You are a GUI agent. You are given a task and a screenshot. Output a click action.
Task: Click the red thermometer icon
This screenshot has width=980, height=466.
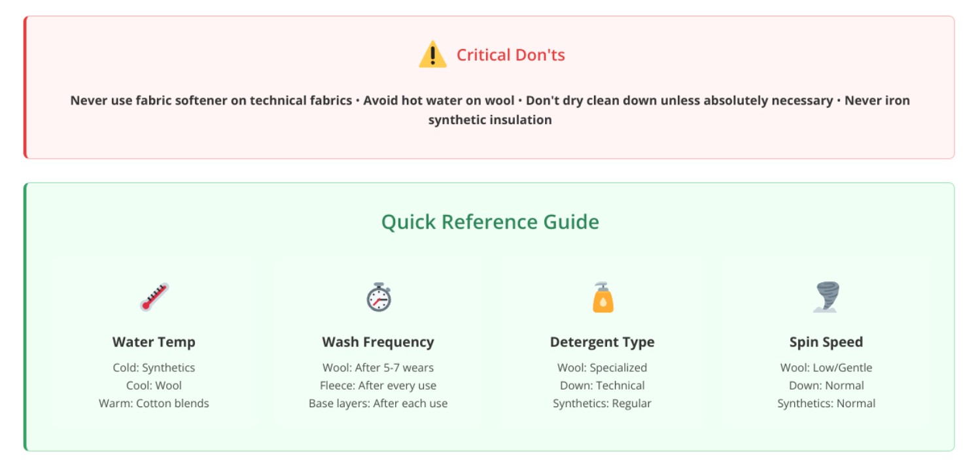[154, 297]
